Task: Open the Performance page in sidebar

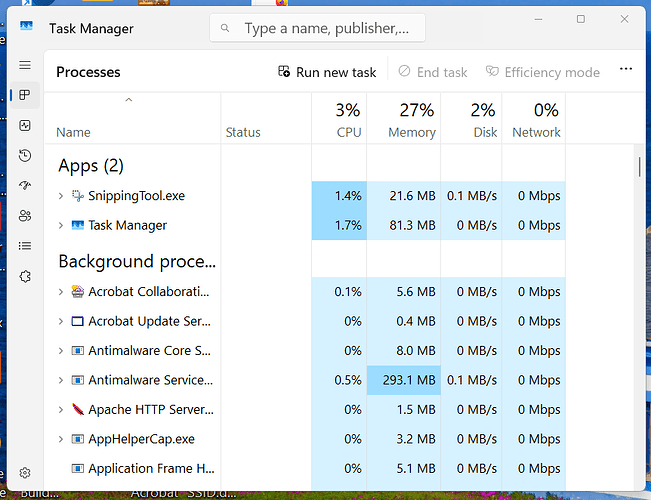Action: tap(25, 126)
